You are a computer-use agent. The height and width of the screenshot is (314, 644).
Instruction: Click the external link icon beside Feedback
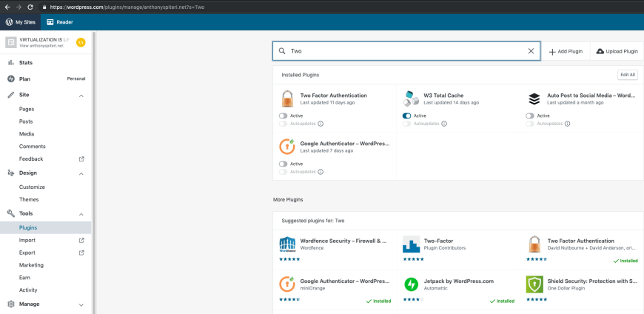[81, 158]
